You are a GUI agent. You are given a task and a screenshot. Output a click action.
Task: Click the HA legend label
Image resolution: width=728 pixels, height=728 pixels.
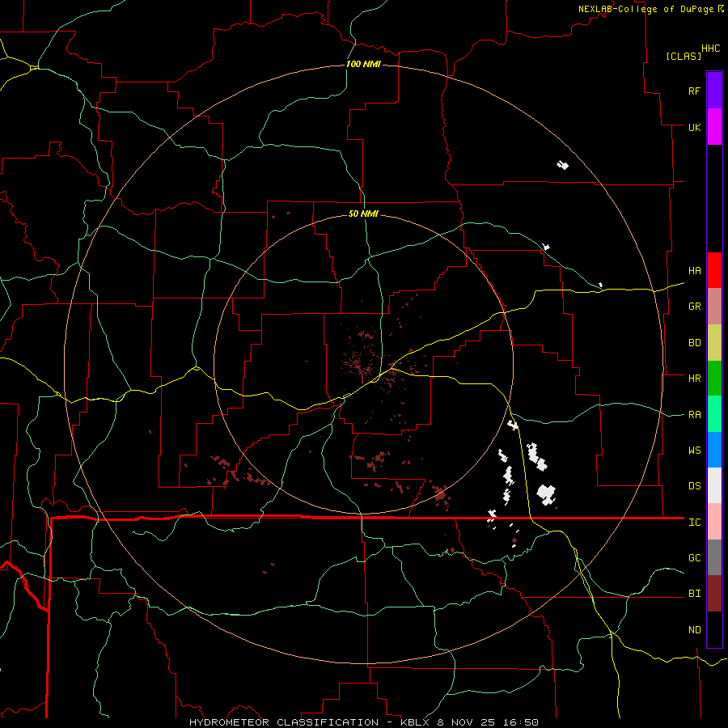(x=694, y=271)
